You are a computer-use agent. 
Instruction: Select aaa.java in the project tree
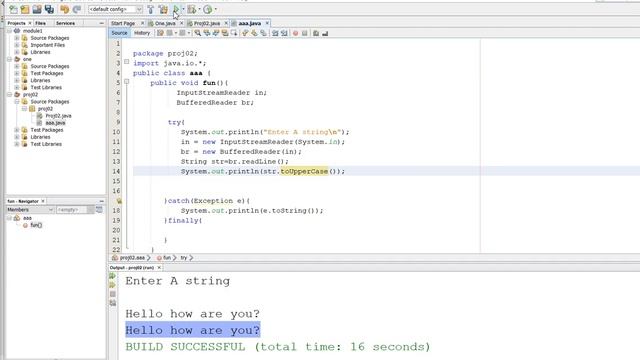(55, 122)
